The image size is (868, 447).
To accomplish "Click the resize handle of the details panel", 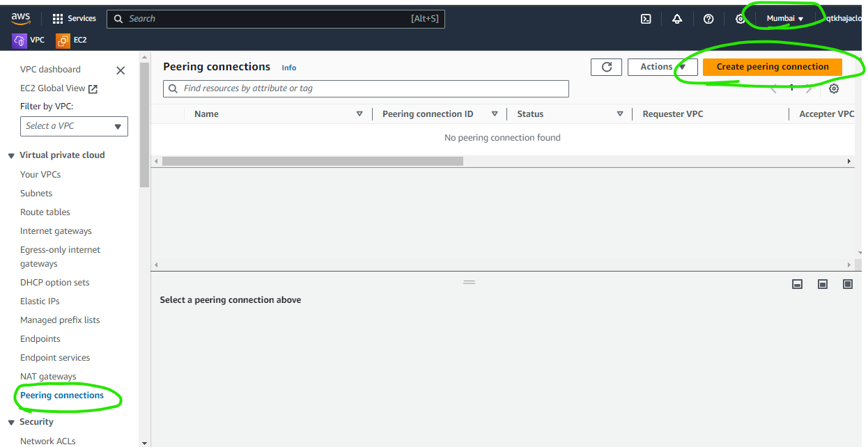I will pos(469,282).
